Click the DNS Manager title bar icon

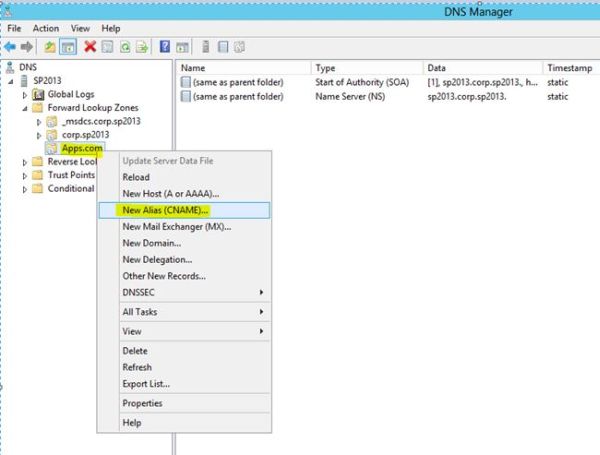tap(8, 12)
